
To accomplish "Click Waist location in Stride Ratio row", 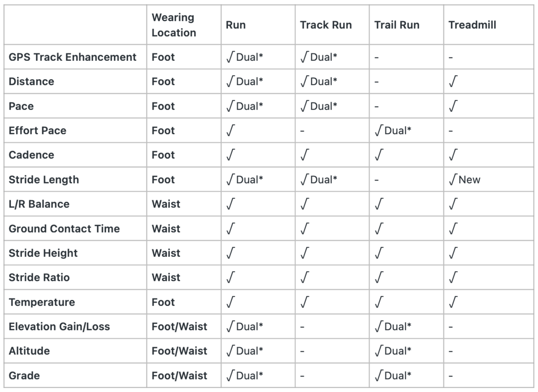I will point(166,278).
